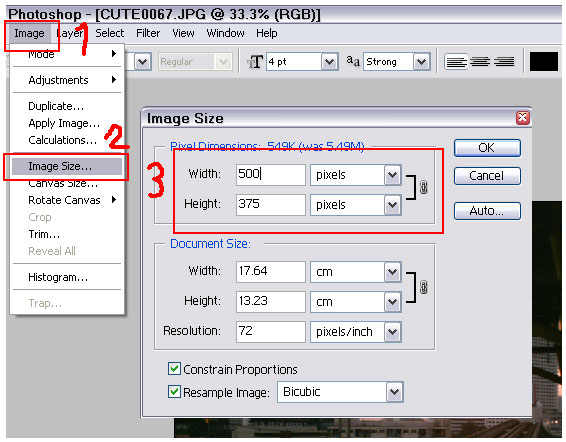This screenshot has width=566, height=442.
Task: Click the pixel Width field showing 500
Action: click(x=271, y=175)
